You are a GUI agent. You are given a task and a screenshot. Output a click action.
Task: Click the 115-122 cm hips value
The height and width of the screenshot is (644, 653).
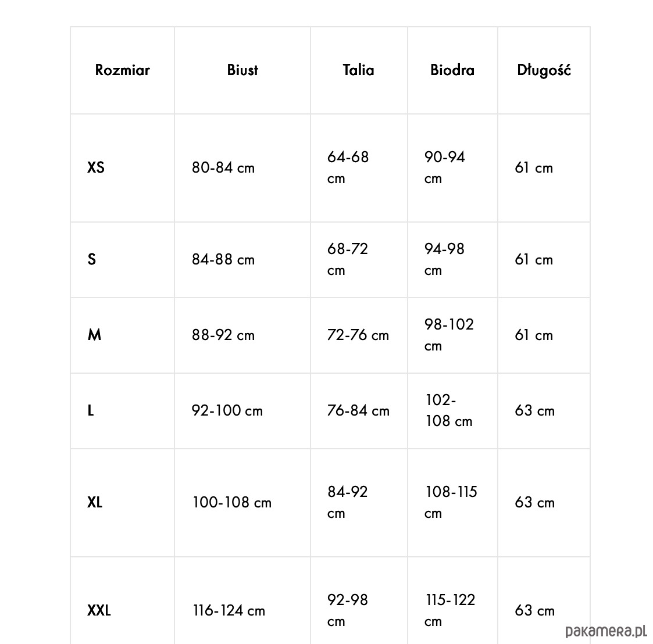click(450, 610)
